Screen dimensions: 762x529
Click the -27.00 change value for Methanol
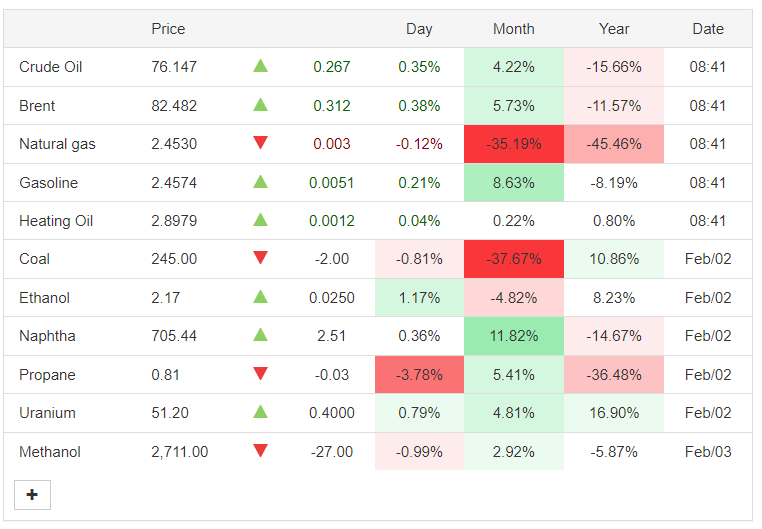tap(331, 452)
